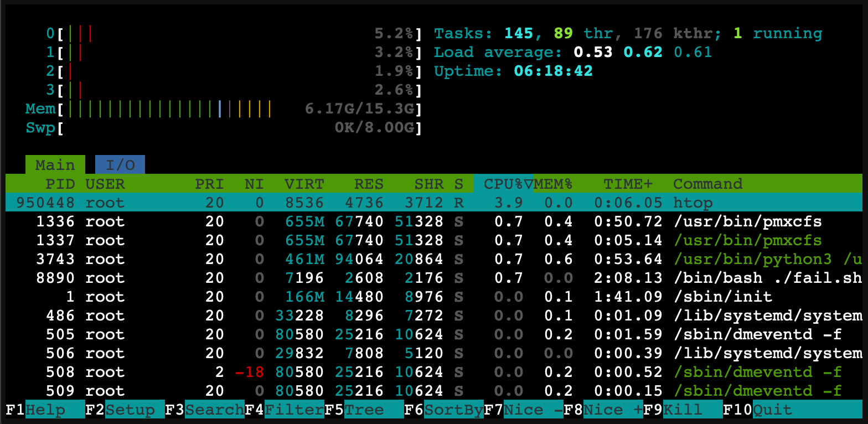Toggle F5 Tree view
Screen dimensions: 868x424
click(x=365, y=410)
